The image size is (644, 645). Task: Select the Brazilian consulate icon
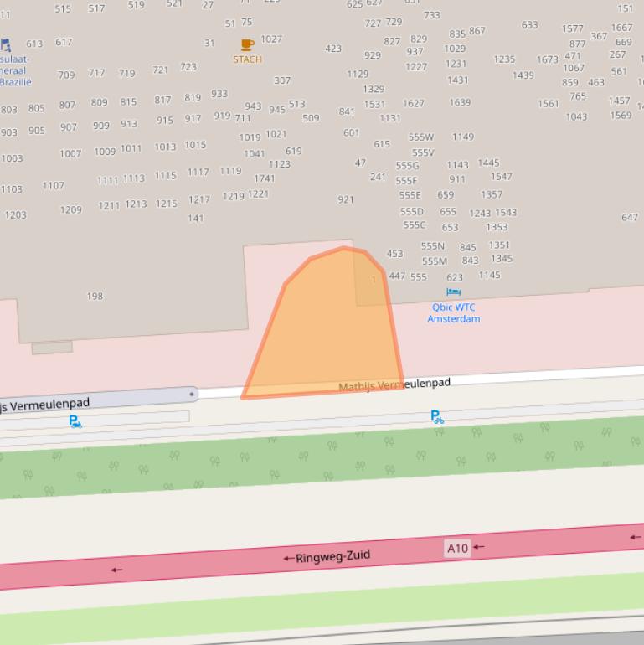6,44
